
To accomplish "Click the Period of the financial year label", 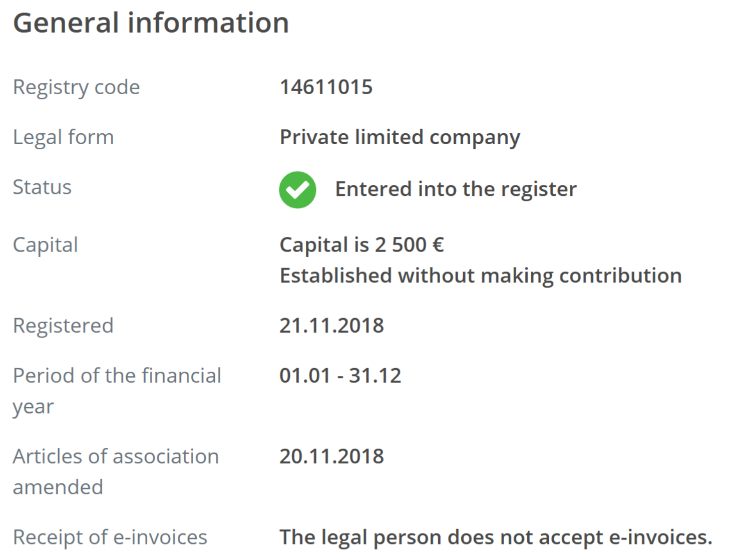I will [117, 391].
